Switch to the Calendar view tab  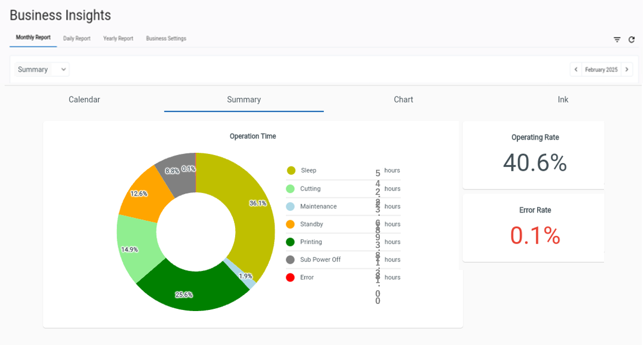pyautogui.click(x=84, y=100)
